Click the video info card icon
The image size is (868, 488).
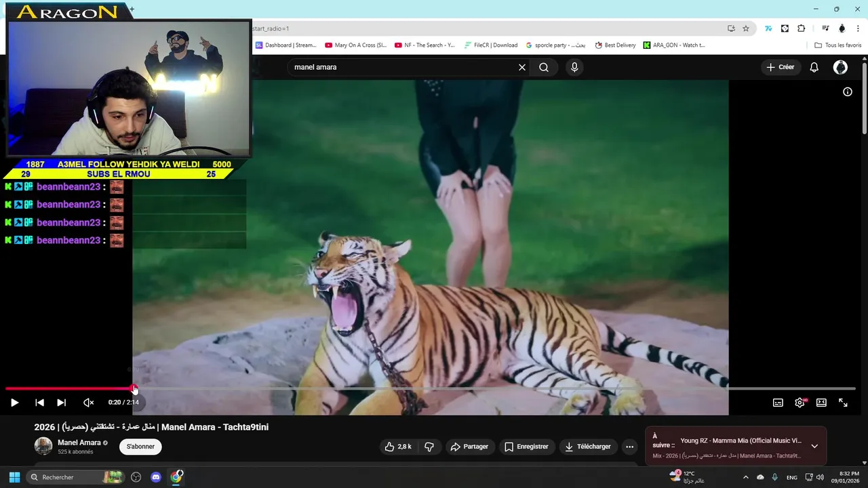coord(848,91)
